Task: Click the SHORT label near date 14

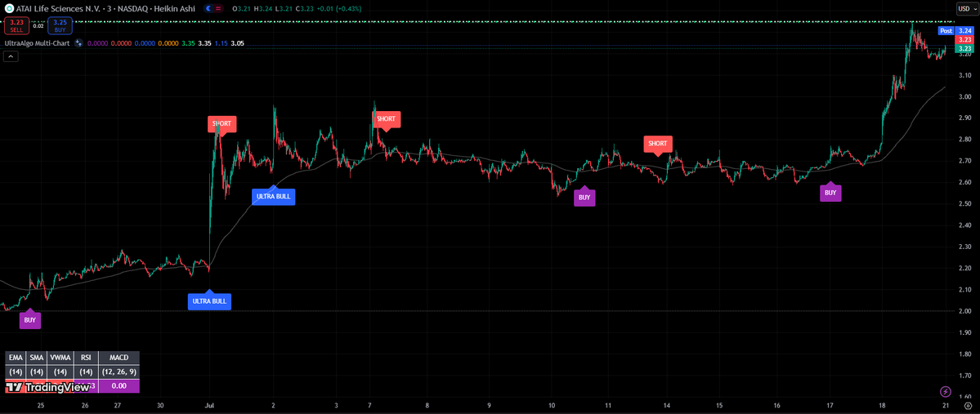Action: pos(657,145)
